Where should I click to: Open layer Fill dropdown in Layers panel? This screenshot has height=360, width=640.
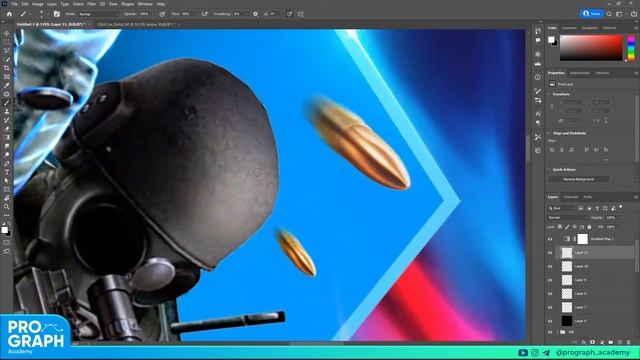tap(613, 227)
